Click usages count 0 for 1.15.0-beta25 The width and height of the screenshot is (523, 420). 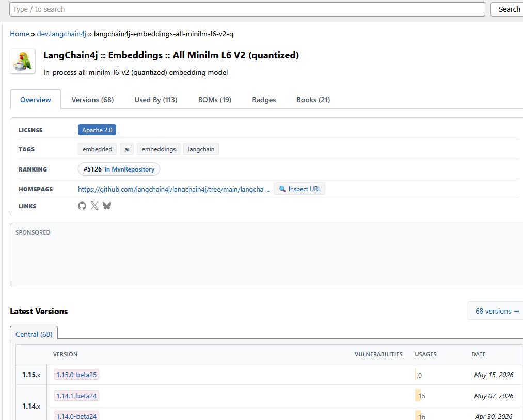click(420, 375)
